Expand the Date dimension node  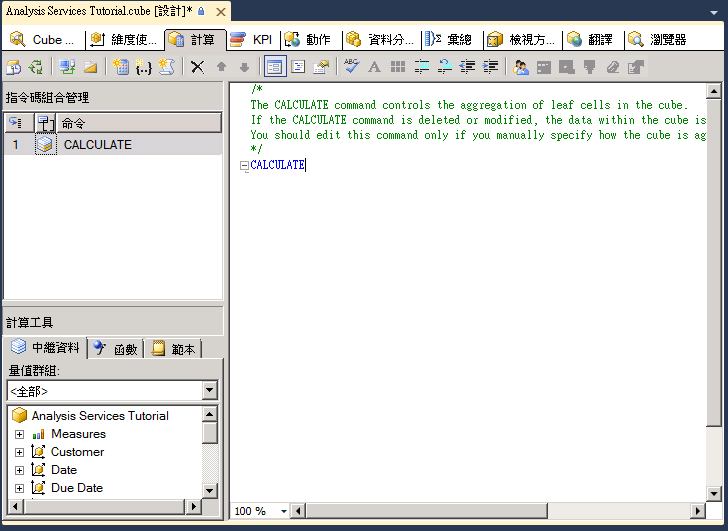pos(20,471)
